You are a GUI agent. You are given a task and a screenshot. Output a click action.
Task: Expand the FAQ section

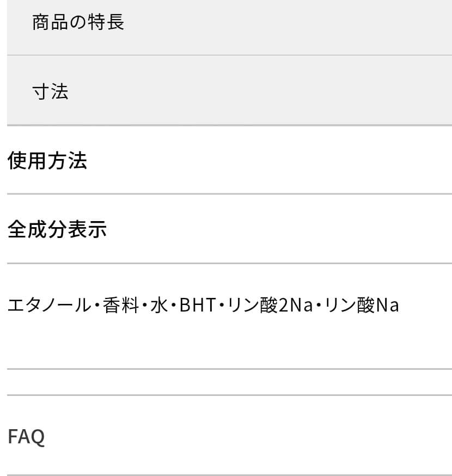[x=26, y=436]
